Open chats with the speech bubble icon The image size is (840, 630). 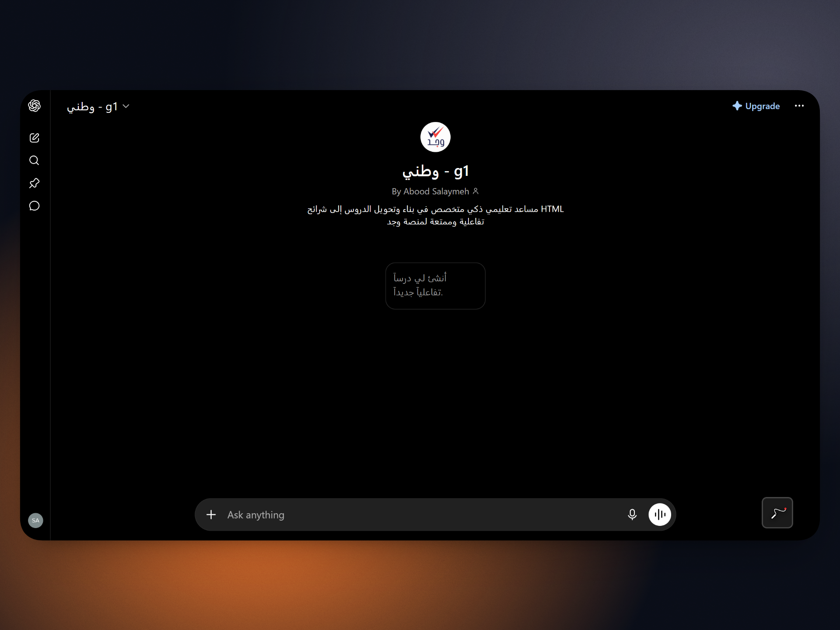tap(35, 206)
